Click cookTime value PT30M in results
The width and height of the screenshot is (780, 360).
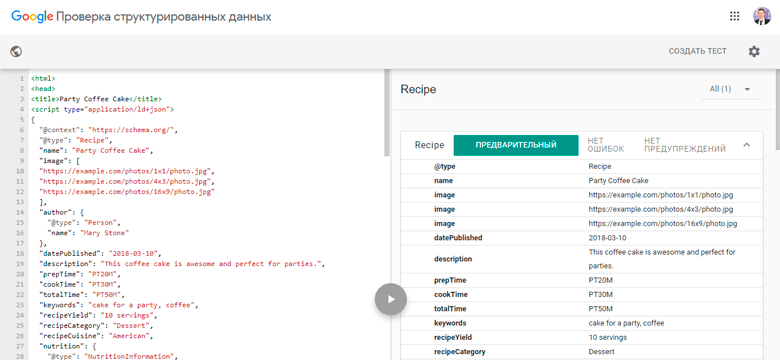click(600, 295)
